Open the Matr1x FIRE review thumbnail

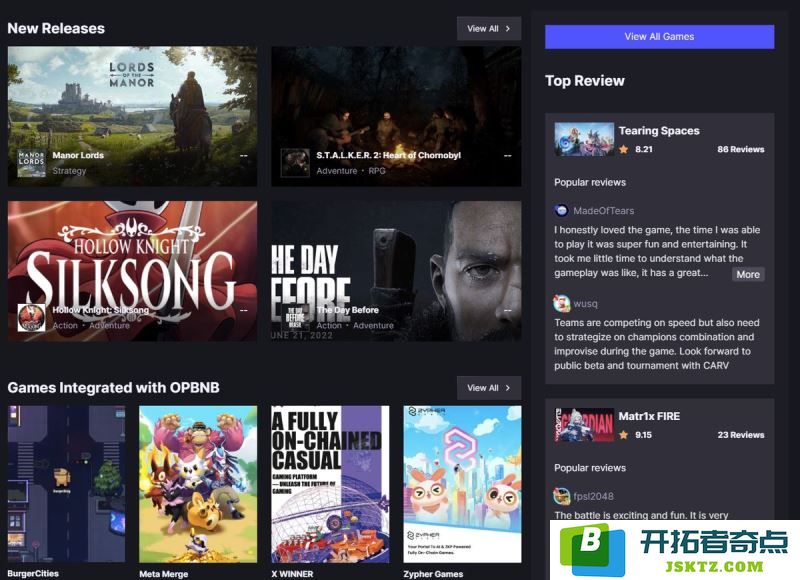click(584, 424)
